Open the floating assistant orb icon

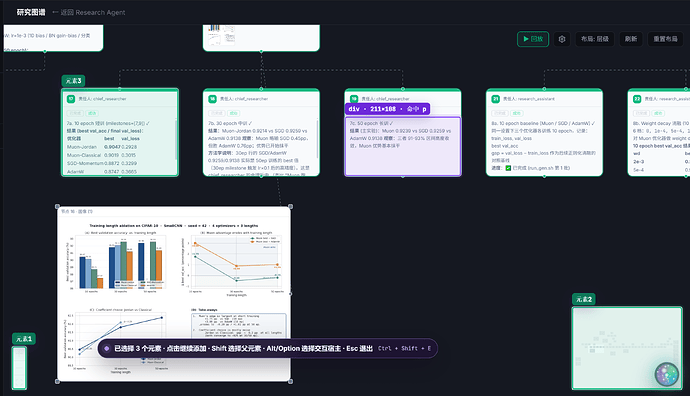pos(667,374)
